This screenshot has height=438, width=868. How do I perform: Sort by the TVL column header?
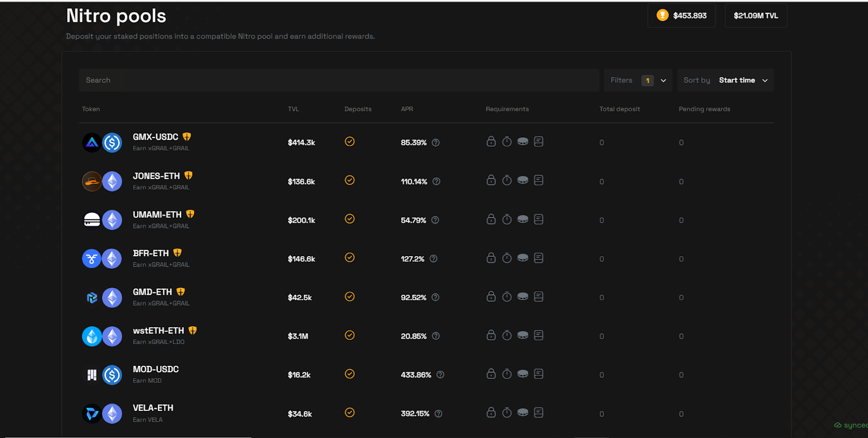click(x=293, y=109)
